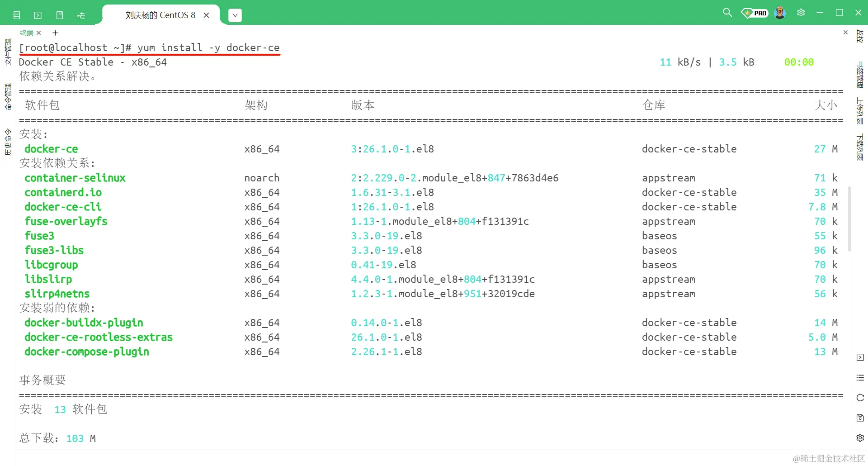Click the docker-ce-rootless-extras package name
868x466 pixels.
(99, 337)
